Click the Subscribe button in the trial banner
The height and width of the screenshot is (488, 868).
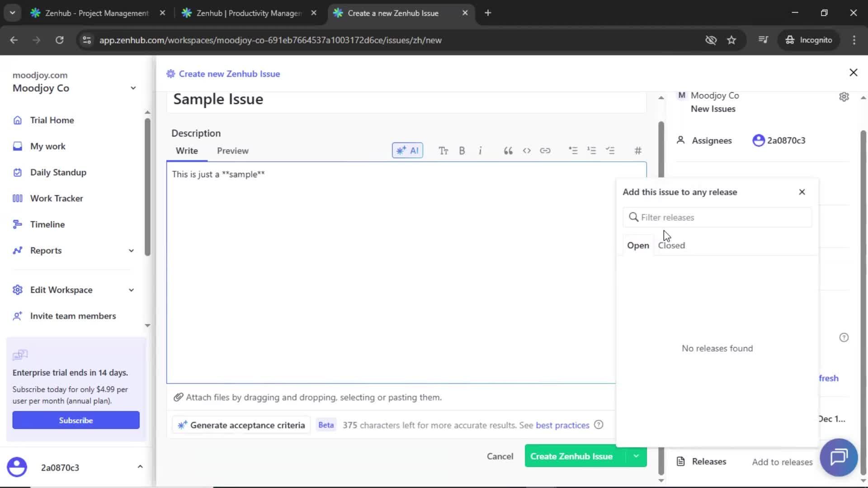[x=75, y=420]
